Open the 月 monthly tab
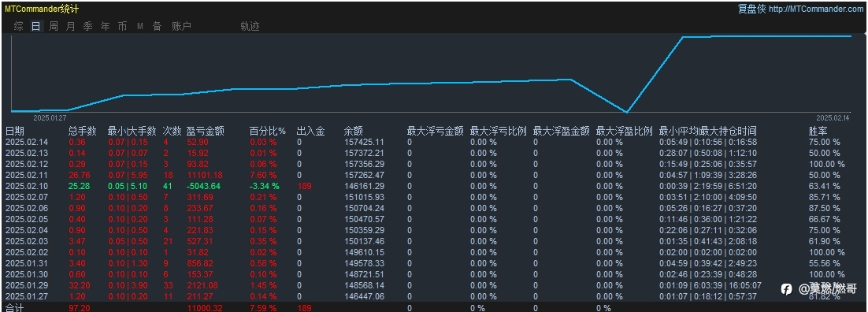868x312 pixels. pos(70,26)
